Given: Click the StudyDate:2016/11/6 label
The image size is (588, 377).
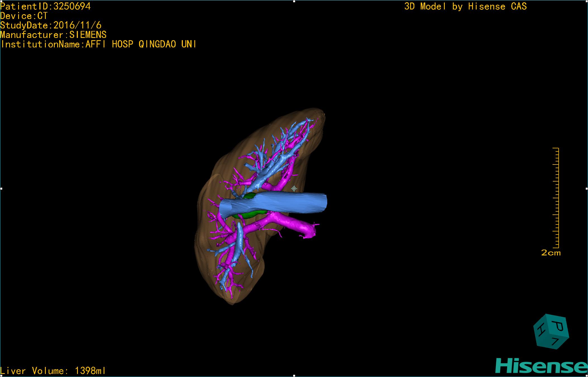Looking at the screenshot, I should [x=51, y=25].
